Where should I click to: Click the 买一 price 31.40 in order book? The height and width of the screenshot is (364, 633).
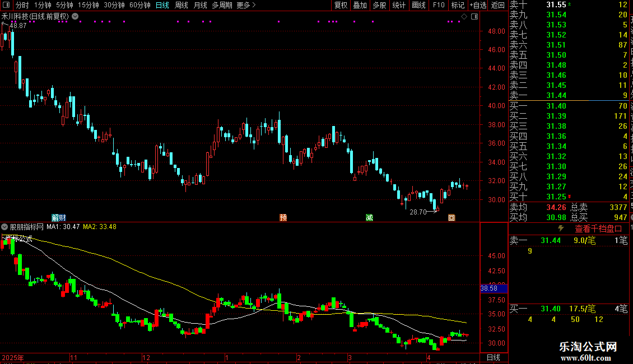pyautogui.click(x=556, y=106)
